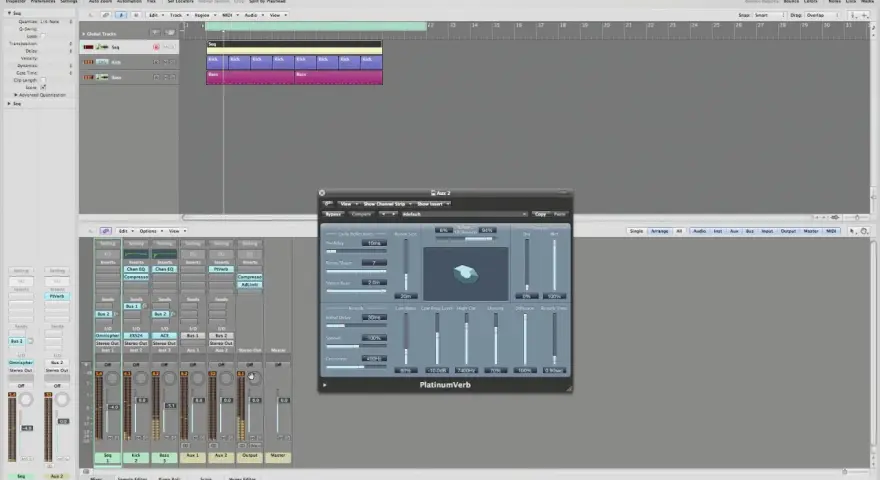Click the Kick track icon in the track list
The image size is (880, 480).
[x=102, y=62]
